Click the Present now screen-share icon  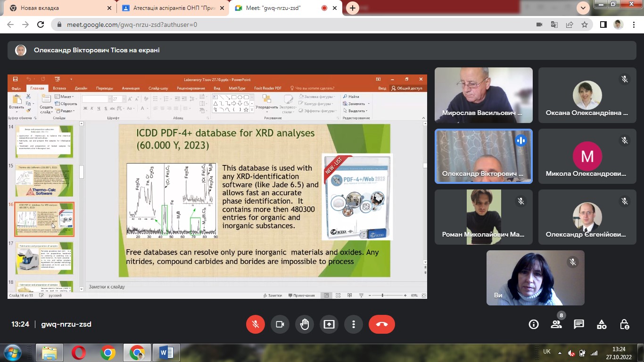point(329,324)
